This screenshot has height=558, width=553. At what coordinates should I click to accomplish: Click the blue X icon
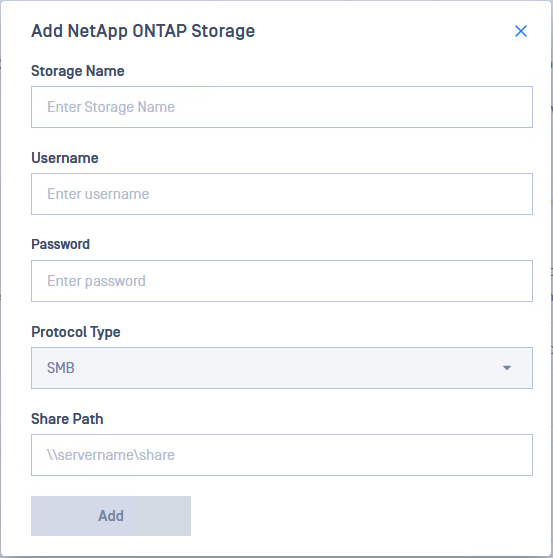(521, 31)
